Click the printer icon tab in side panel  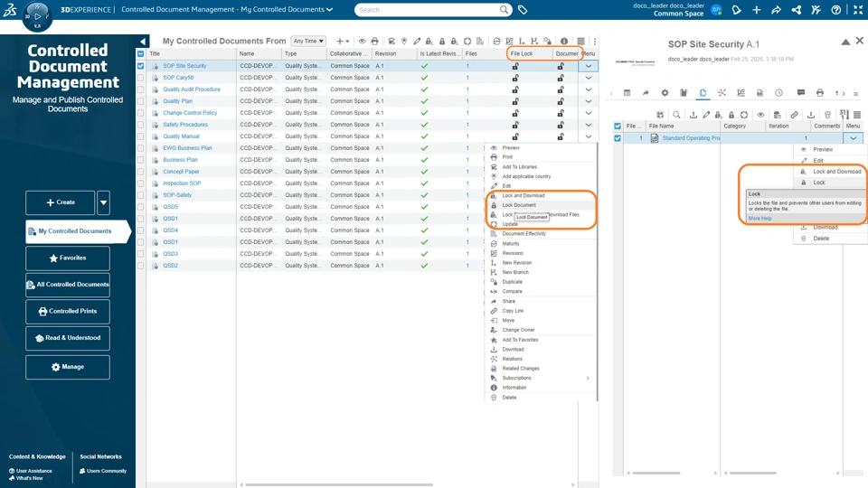click(820, 93)
